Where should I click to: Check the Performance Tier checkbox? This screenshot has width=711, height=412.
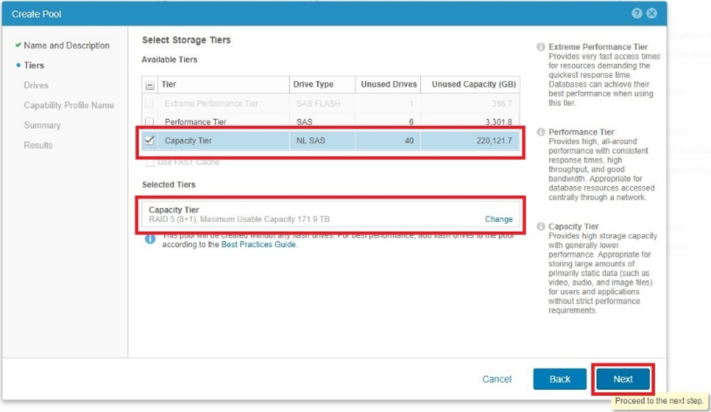150,122
